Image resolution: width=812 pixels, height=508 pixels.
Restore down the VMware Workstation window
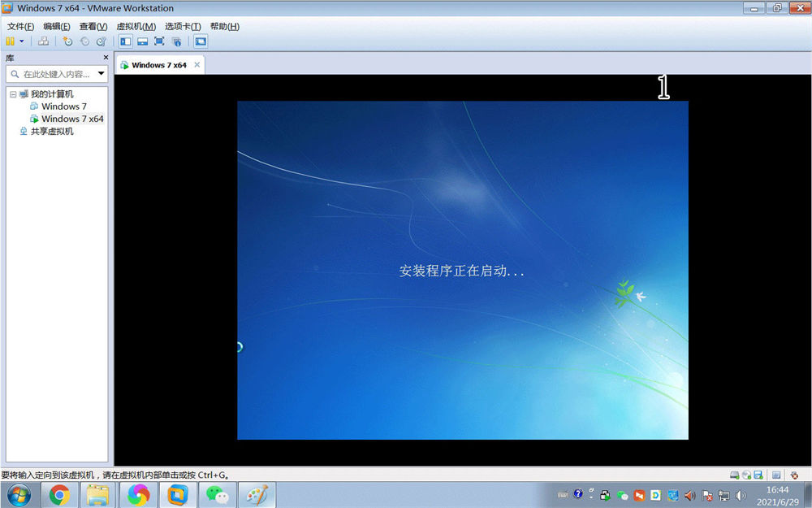pos(777,8)
